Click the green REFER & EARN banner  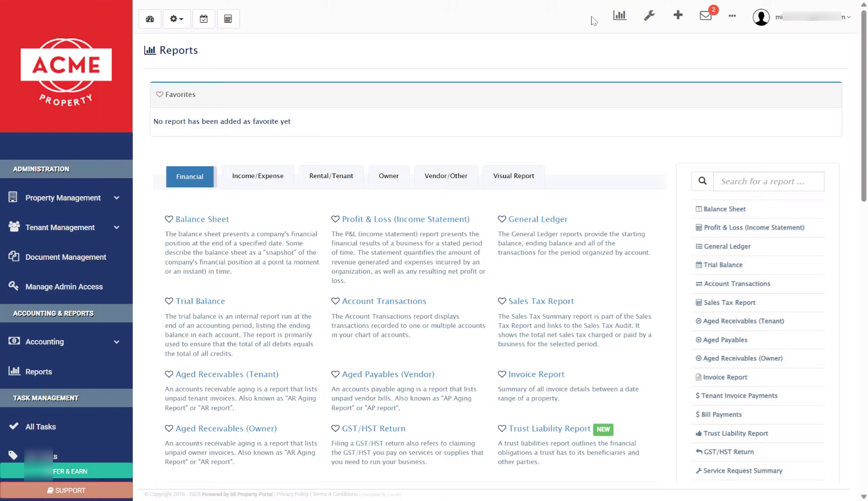pyautogui.click(x=66, y=471)
